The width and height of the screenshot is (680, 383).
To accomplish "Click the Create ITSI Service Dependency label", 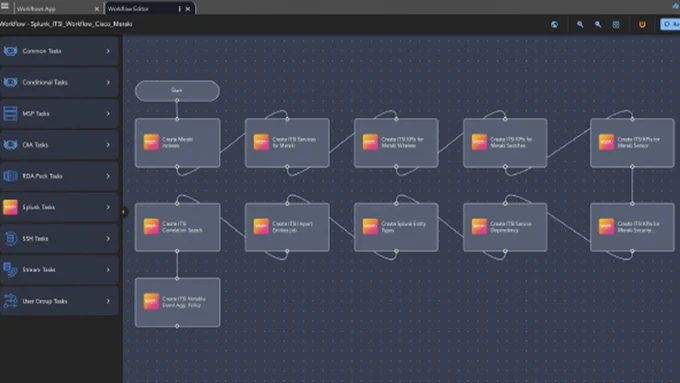I will 511,227.
